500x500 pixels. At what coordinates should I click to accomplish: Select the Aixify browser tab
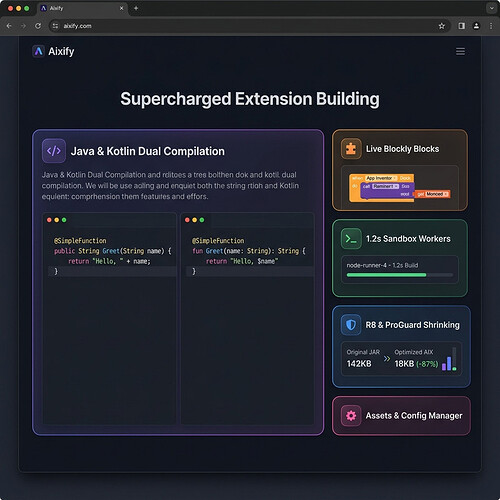[82, 8]
